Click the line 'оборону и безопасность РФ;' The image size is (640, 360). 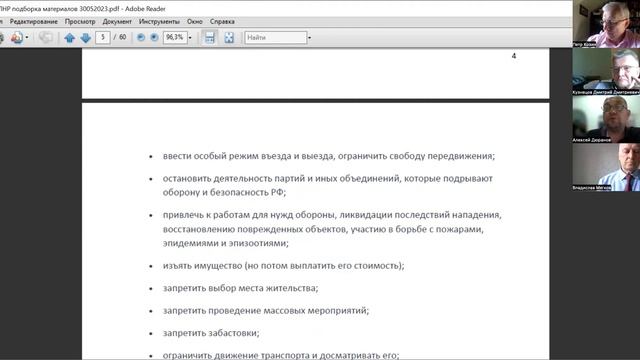(224, 192)
